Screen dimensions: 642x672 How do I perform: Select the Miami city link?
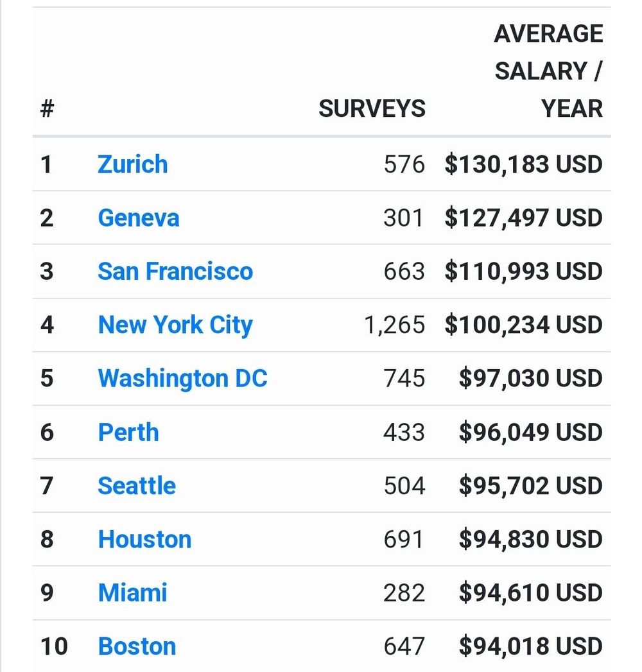pos(132,592)
